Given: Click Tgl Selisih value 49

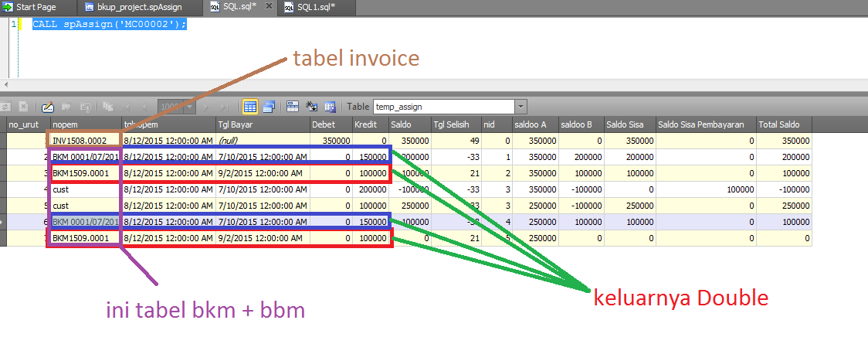Looking at the screenshot, I should coord(456,141).
